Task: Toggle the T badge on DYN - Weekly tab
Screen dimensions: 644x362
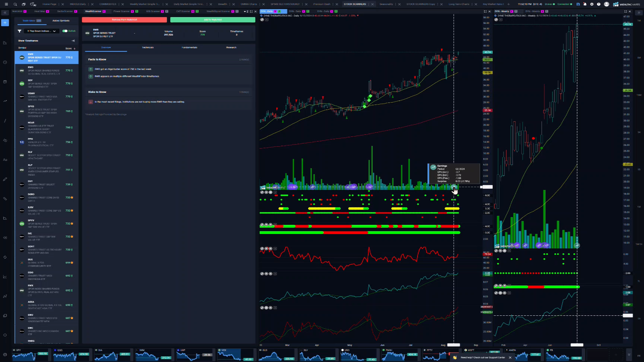Action: click(516, 11)
